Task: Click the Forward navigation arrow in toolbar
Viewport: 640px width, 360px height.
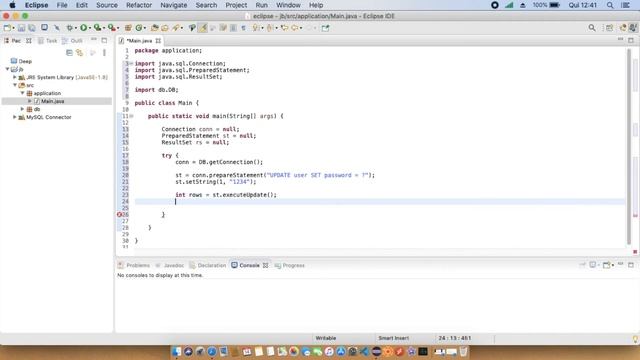Action: (309, 28)
